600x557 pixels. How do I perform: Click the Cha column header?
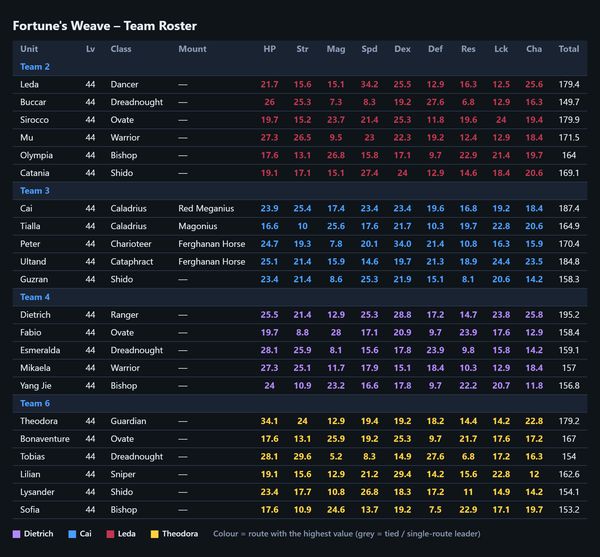(x=534, y=49)
